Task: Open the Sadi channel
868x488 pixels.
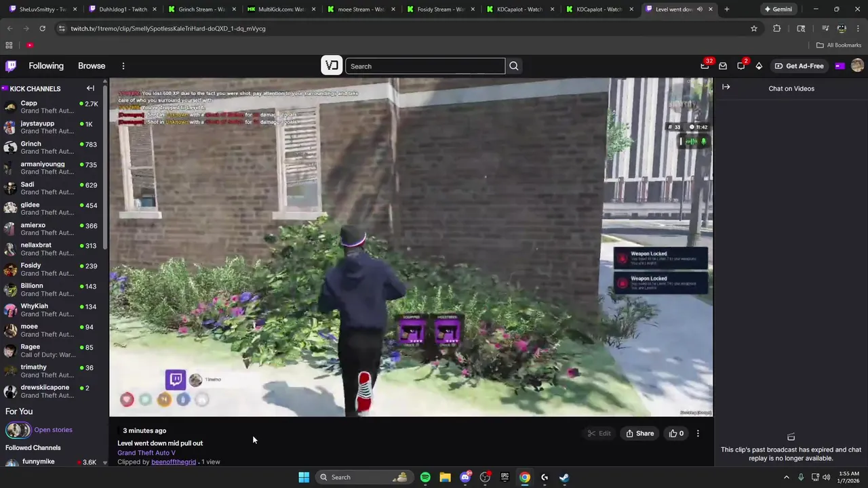Action: pos(52,188)
